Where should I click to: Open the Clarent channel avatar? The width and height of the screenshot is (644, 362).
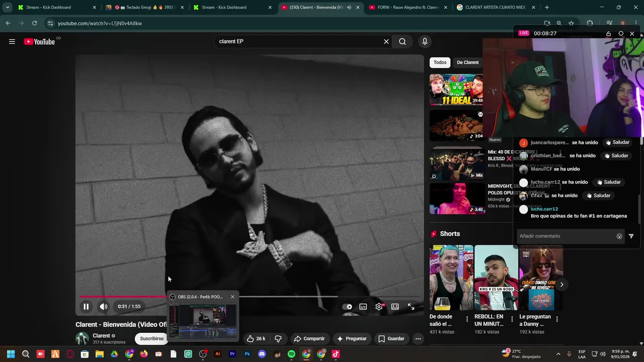pos(82,338)
